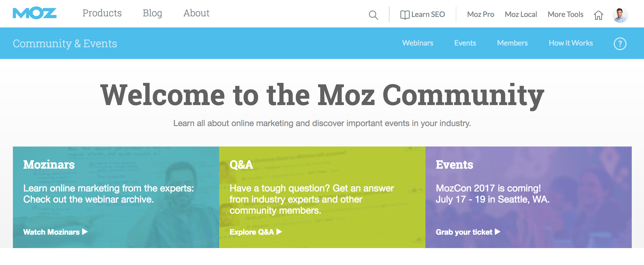Click the Moz logo
The height and width of the screenshot is (265, 644).
(x=35, y=13)
